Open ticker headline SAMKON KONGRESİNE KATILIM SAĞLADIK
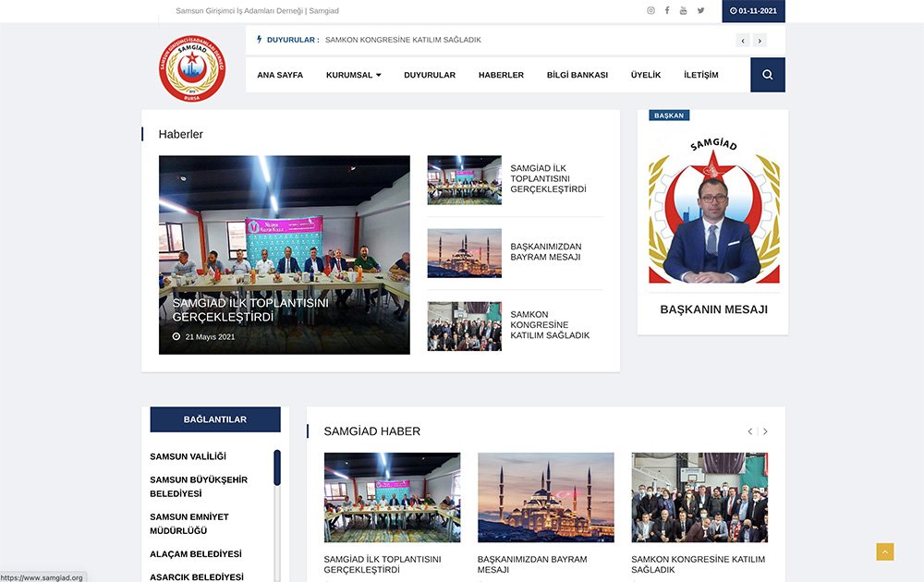 click(x=403, y=40)
